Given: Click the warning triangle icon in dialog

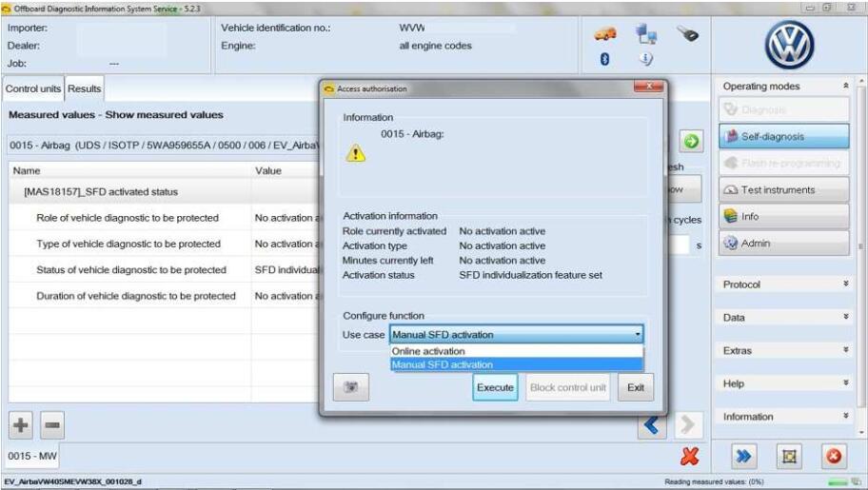Looking at the screenshot, I should click(x=355, y=153).
